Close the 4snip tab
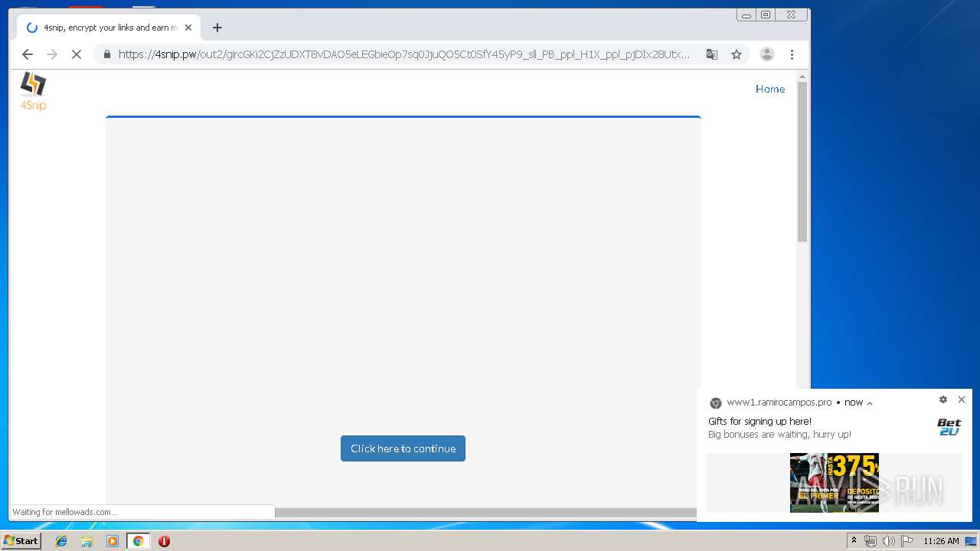 [188, 28]
